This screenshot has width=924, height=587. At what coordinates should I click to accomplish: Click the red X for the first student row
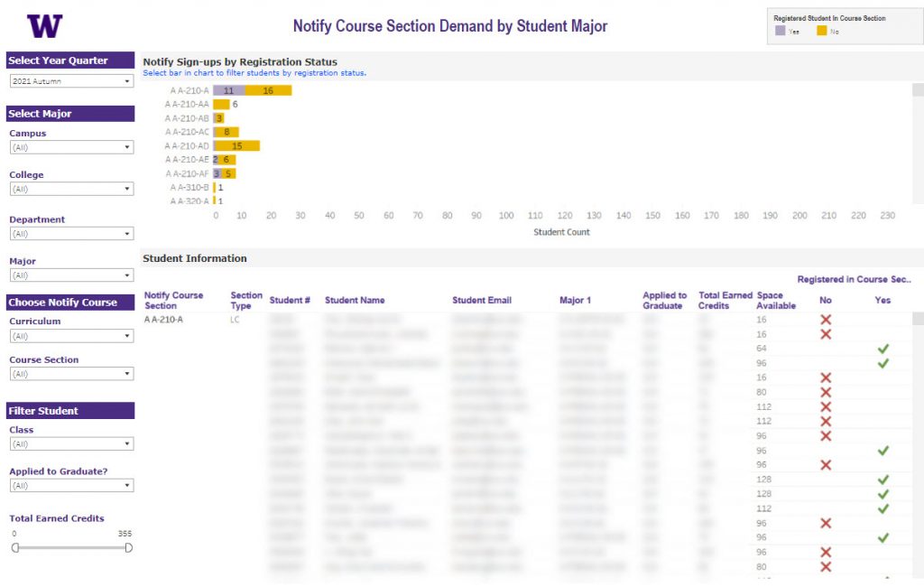[x=826, y=320]
